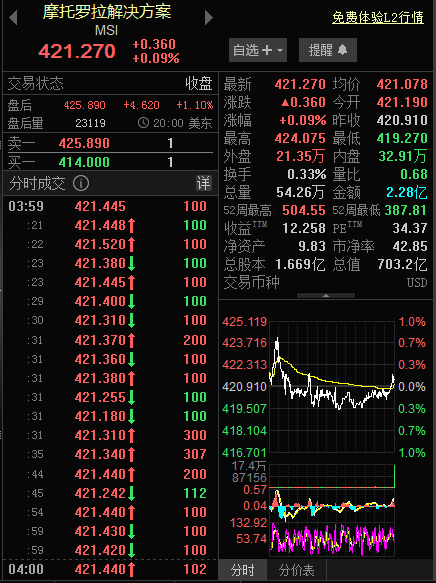Go to the next stock with right arrow
The image size is (436, 583).
(x=209, y=17)
